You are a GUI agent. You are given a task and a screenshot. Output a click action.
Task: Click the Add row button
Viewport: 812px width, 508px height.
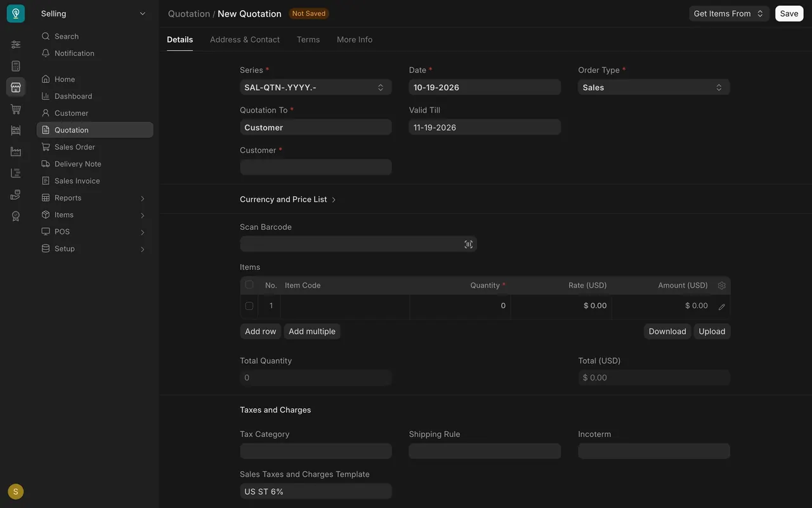click(x=261, y=331)
